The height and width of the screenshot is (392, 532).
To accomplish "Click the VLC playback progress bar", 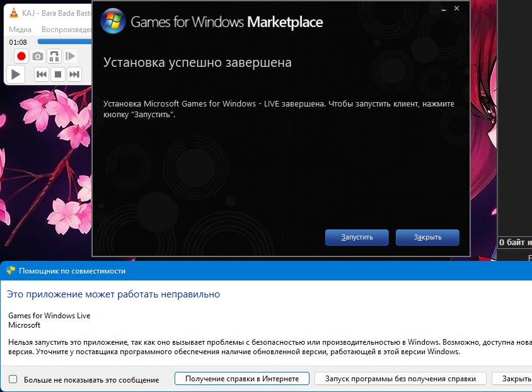I will (64, 42).
